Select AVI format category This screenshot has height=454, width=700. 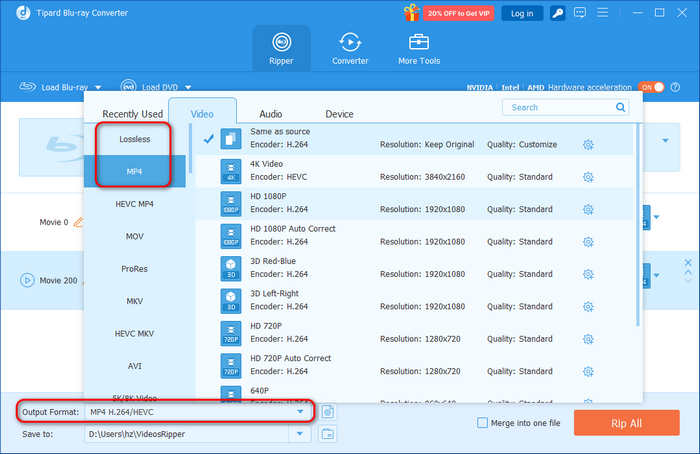(x=134, y=366)
